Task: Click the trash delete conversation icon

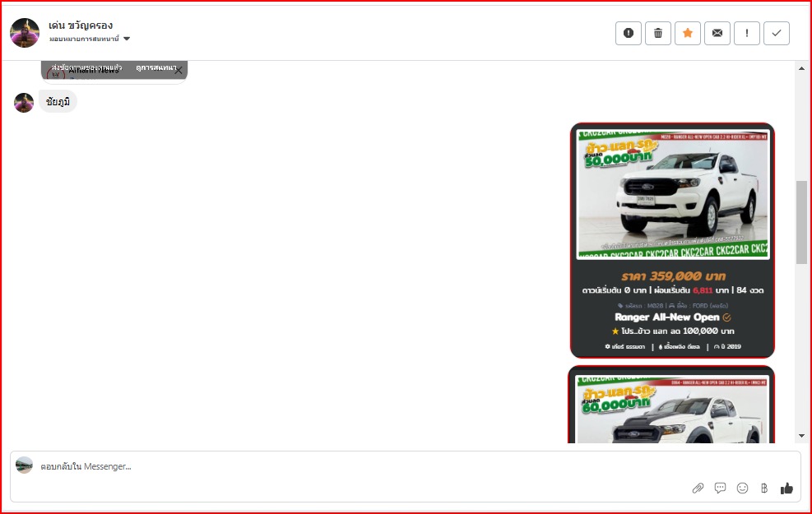Action: click(x=658, y=33)
